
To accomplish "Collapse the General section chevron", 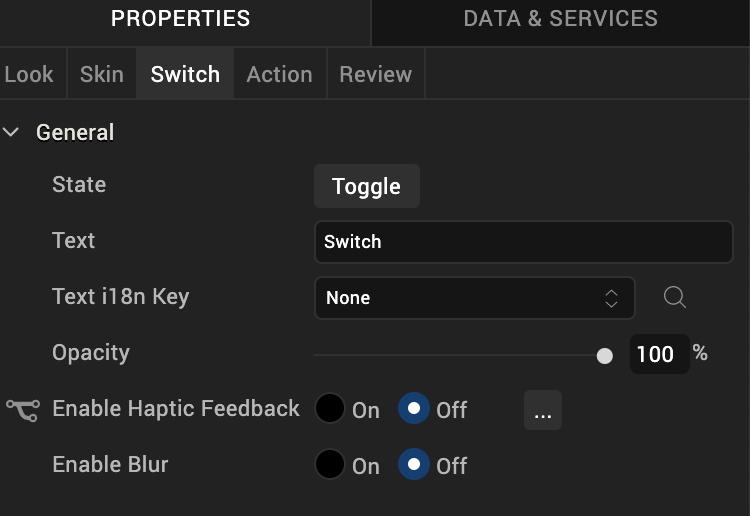I will click(12, 132).
